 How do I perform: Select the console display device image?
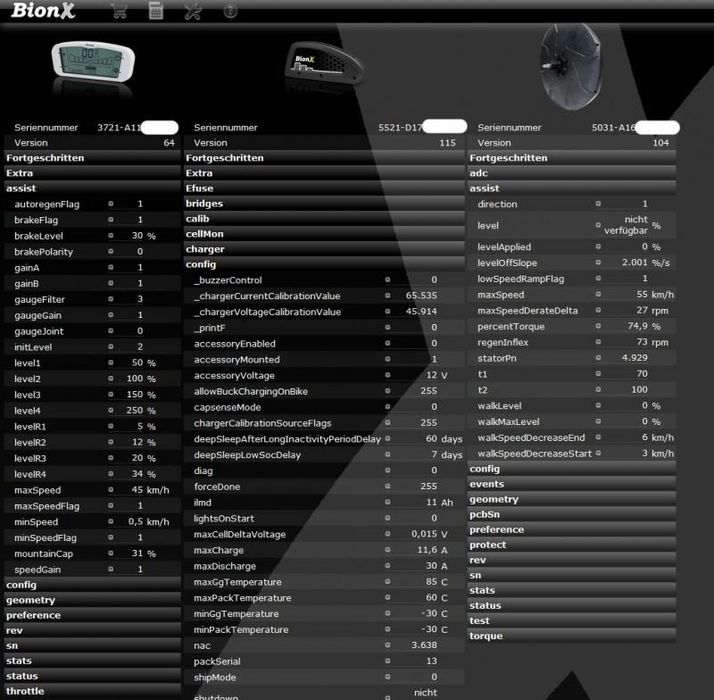[92, 62]
